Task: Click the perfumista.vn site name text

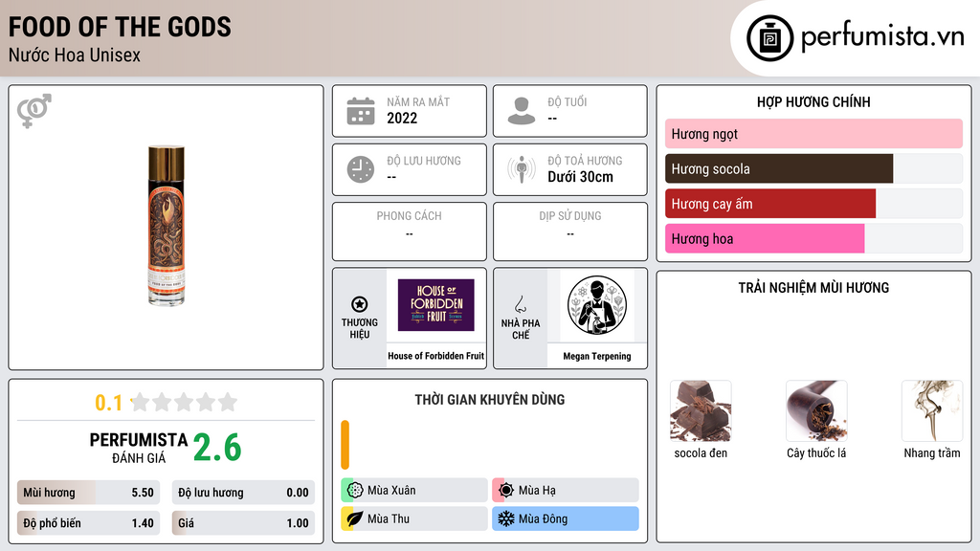Action: coord(882,36)
